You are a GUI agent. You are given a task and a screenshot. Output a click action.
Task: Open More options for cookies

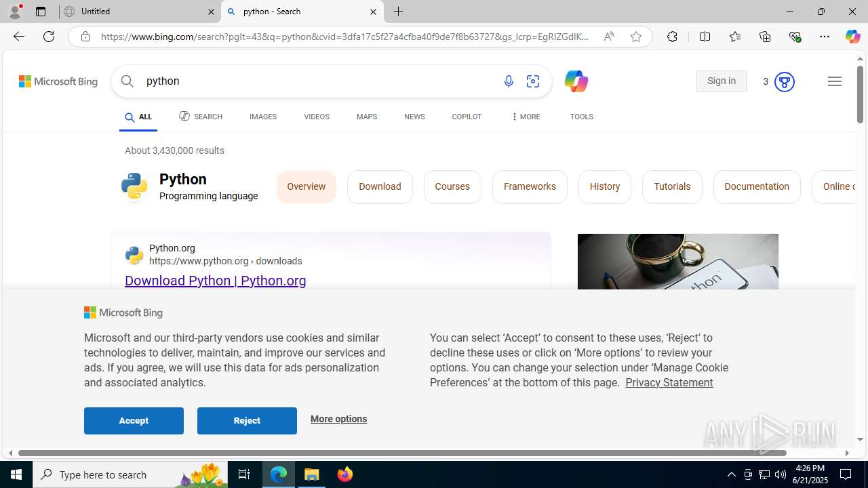tap(339, 419)
